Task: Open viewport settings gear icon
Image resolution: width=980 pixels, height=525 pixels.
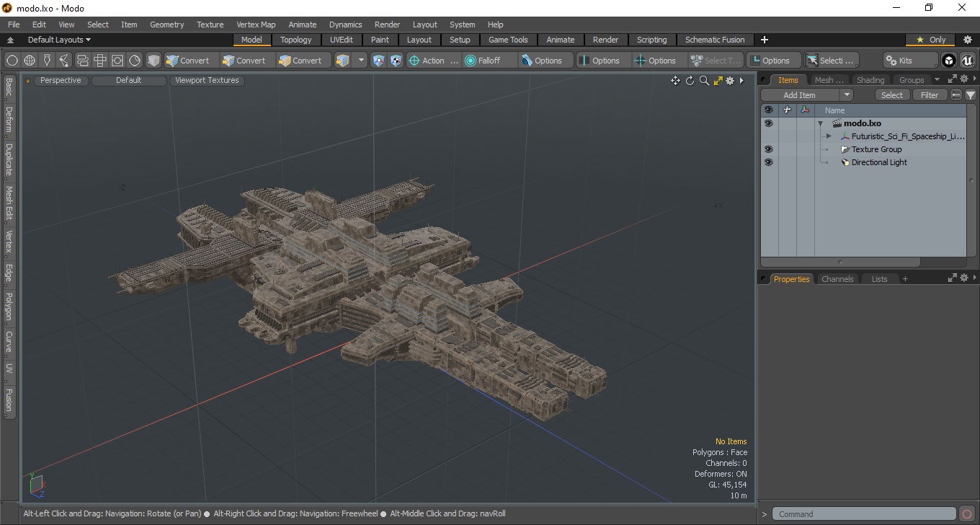Action: coord(730,81)
